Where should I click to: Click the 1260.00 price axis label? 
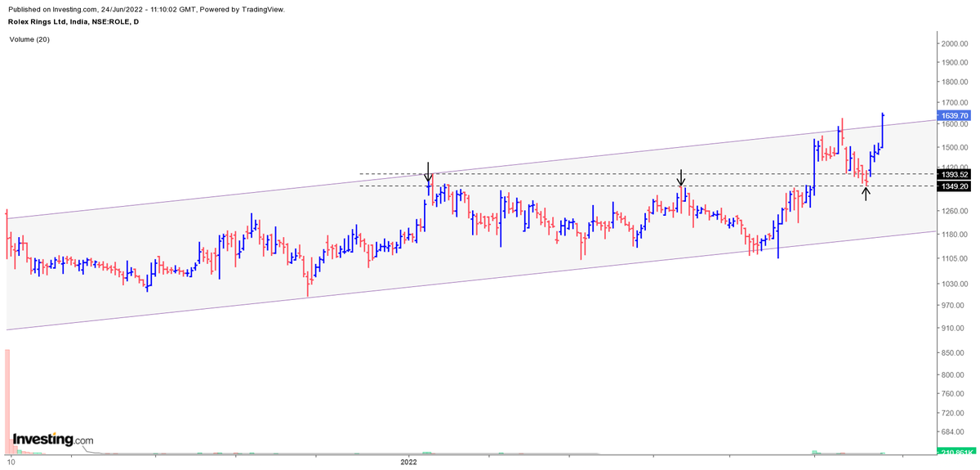point(954,211)
